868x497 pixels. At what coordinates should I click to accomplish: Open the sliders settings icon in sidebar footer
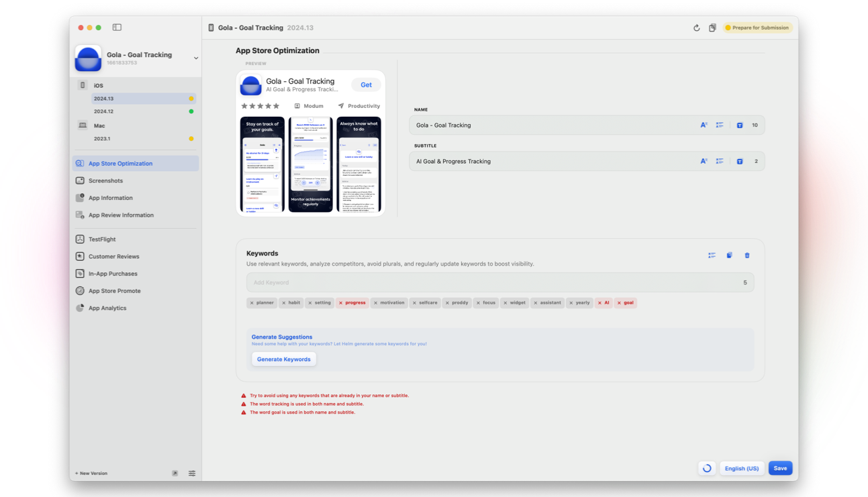coord(192,474)
